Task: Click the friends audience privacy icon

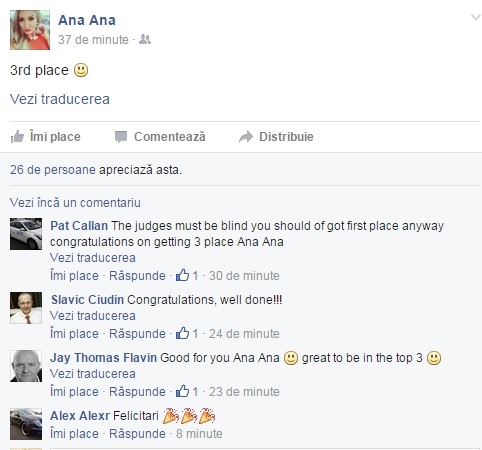Action: (145, 39)
